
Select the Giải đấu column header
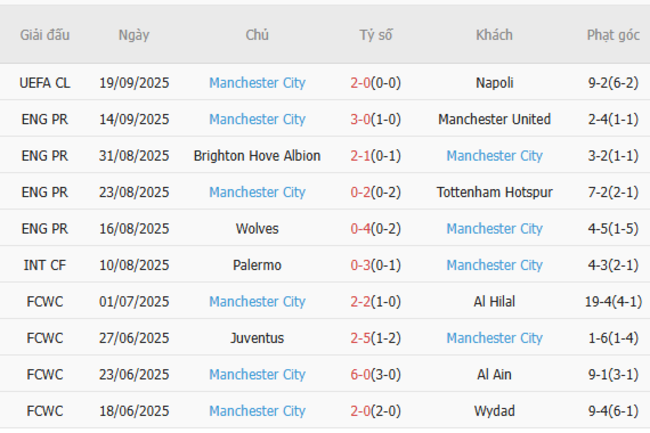45,35
